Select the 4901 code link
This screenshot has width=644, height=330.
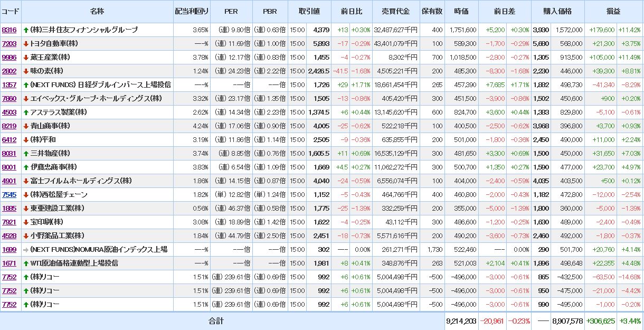coord(9,181)
